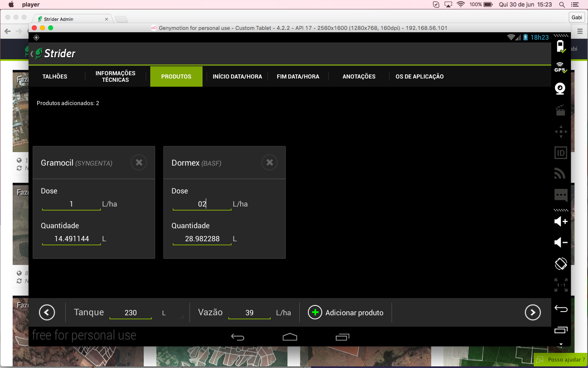Open player menu in menu bar
Image resolution: width=588 pixels, height=368 pixels.
click(x=31, y=4)
